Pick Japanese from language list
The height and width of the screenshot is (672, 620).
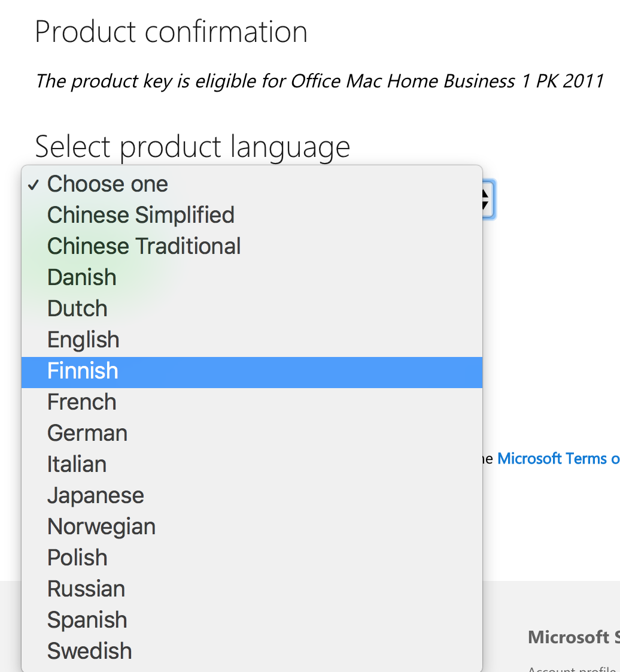pos(252,496)
